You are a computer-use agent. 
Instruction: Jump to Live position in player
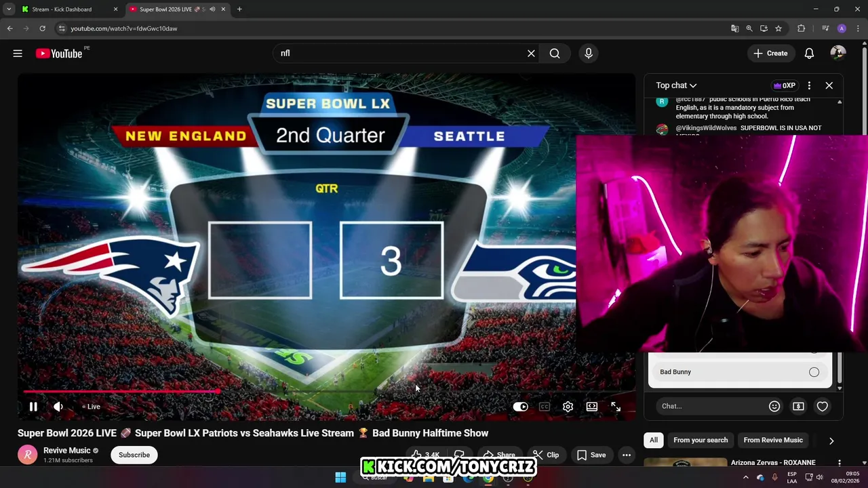click(91, 407)
